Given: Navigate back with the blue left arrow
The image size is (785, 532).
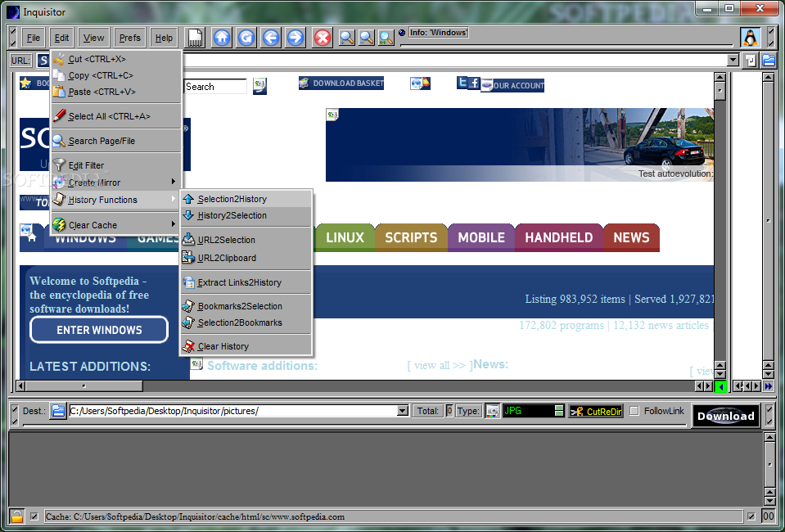Looking at the screenshot, I should coord(271,38).
